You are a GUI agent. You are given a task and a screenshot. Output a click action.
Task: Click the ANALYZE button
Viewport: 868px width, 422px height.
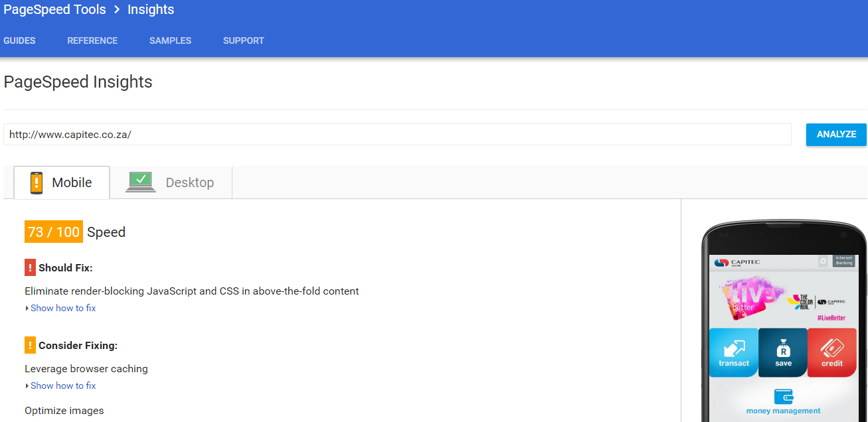[836, 134]
